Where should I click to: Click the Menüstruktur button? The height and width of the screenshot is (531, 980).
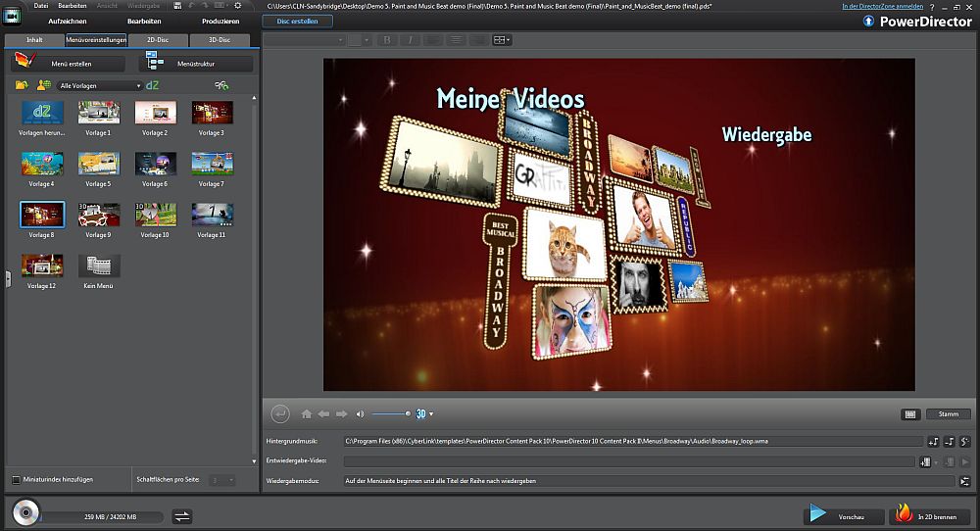(196, 64)
